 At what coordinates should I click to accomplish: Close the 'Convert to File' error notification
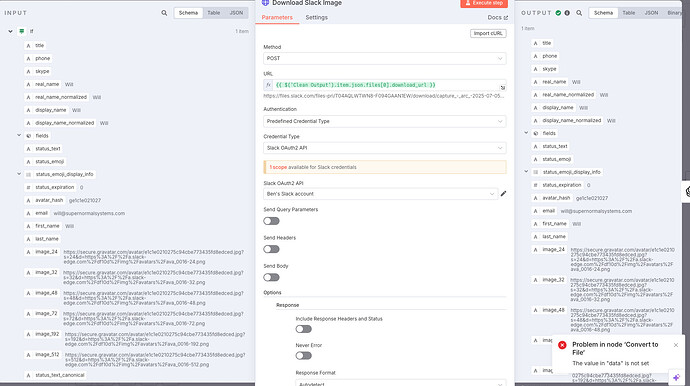pos(676,345)
